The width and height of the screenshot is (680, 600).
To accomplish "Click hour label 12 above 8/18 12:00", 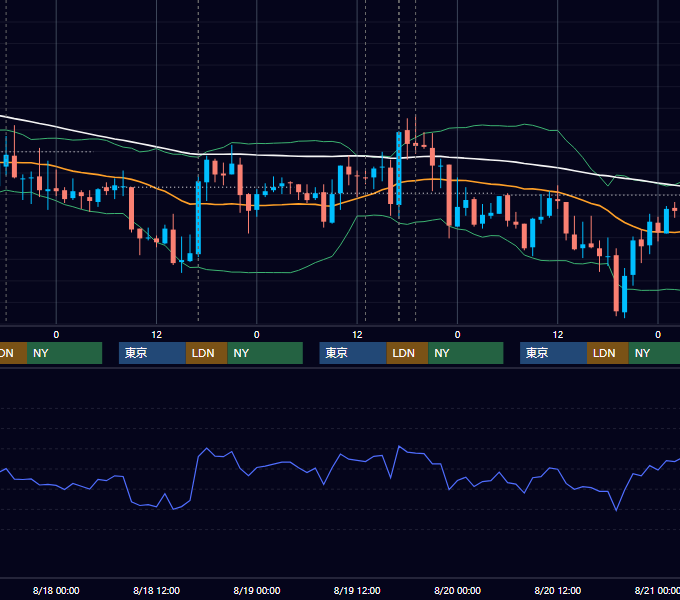I will (x=157, y=335).
